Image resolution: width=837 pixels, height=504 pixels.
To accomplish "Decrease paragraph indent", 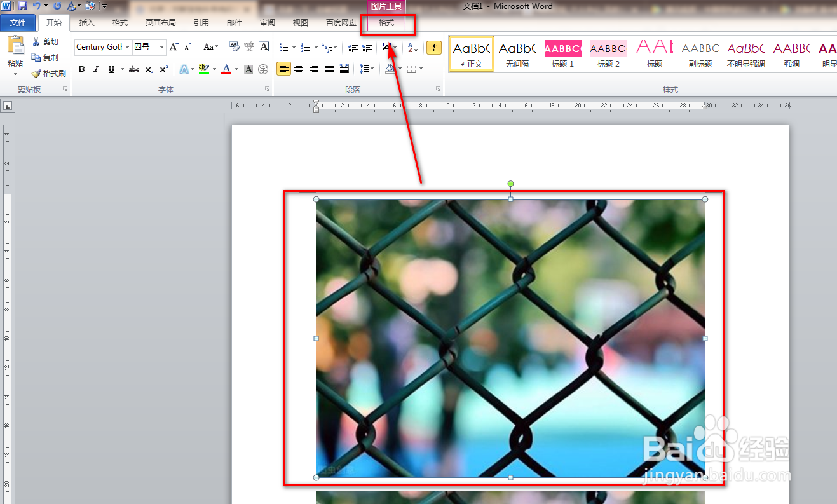I will (353, 47).
